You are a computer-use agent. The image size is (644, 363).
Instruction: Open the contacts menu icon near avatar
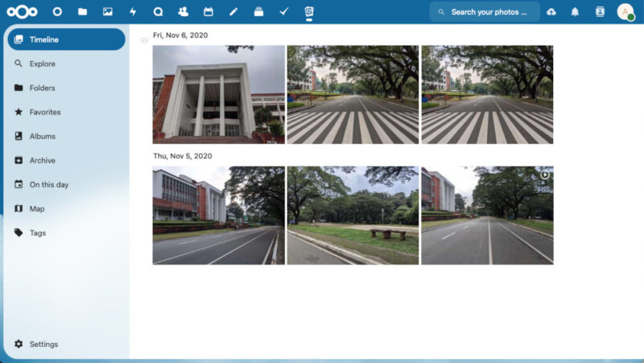pyautogui.click(x=600, y=12)
